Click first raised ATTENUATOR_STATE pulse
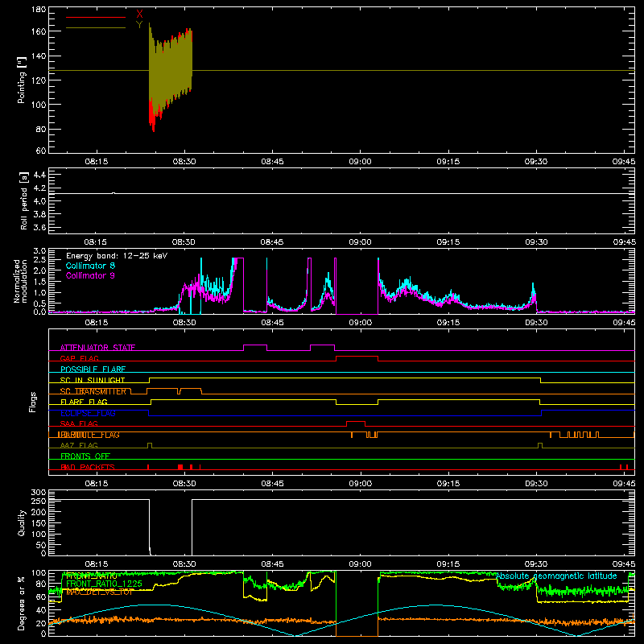The width and height of the screenshot is (644, 644). (255, 345)
